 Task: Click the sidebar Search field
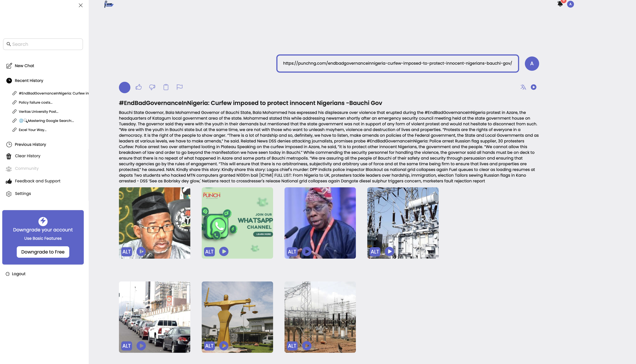(x=43, y=44)
